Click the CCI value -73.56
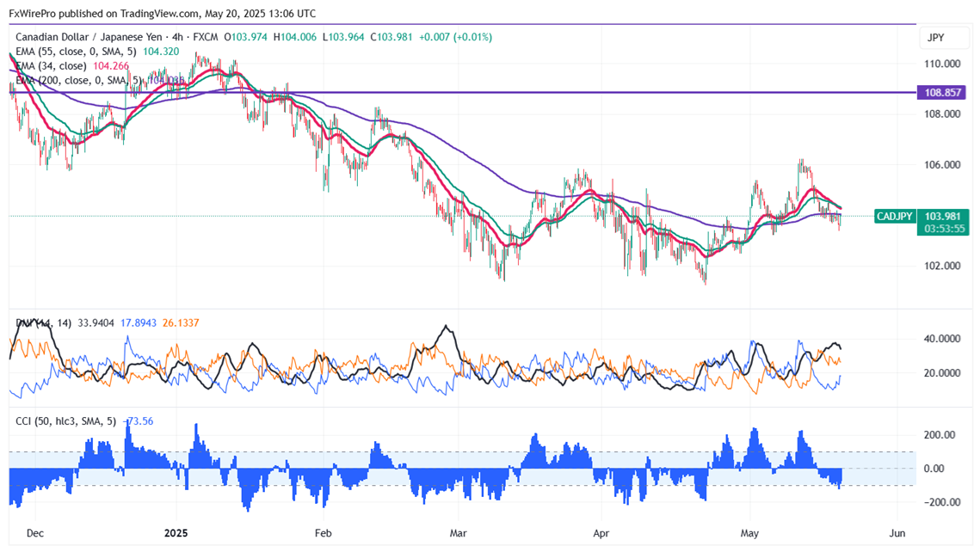Screen dimensions: 980x546 point(140,421)
